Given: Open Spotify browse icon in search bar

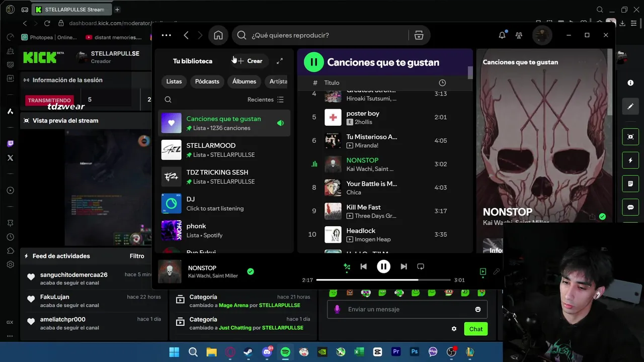Looking at the screenshot, I should [x=419, y=35].
